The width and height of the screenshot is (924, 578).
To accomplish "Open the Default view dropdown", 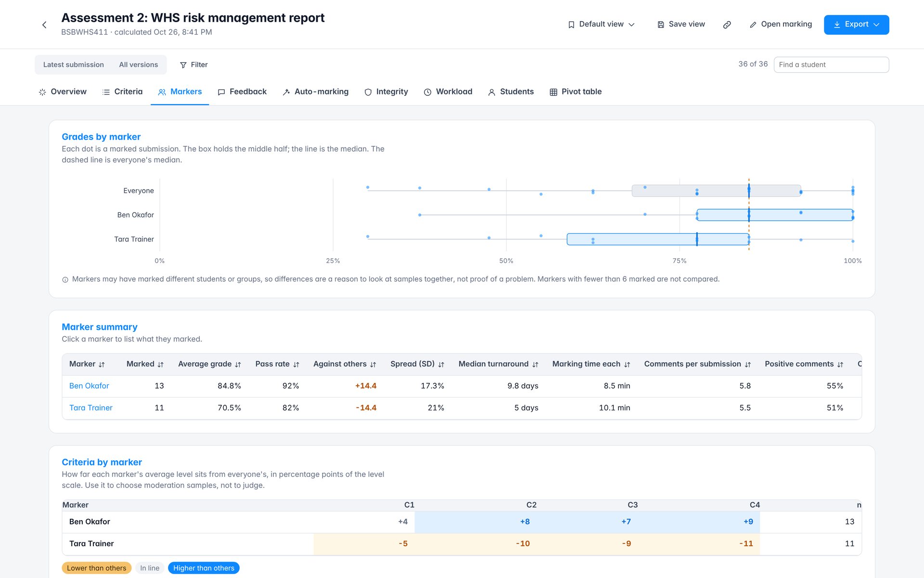I will pyautogui.click(x=601, y=25).
